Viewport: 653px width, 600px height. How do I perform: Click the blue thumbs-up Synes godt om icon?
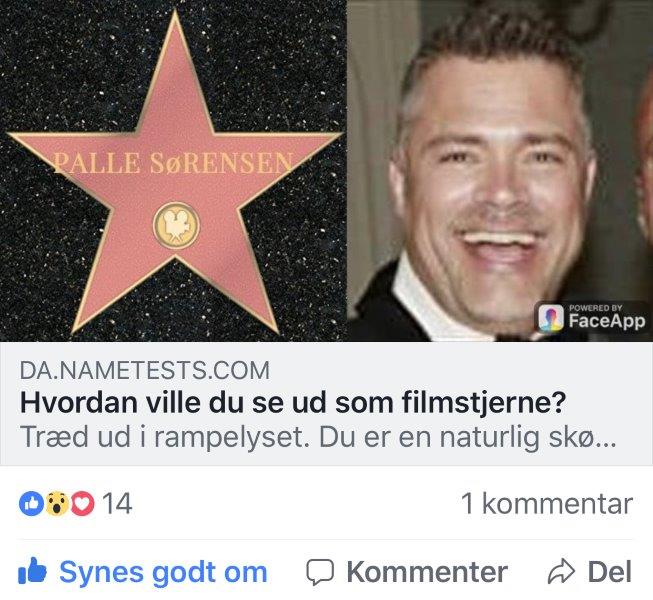coord(32,571)
